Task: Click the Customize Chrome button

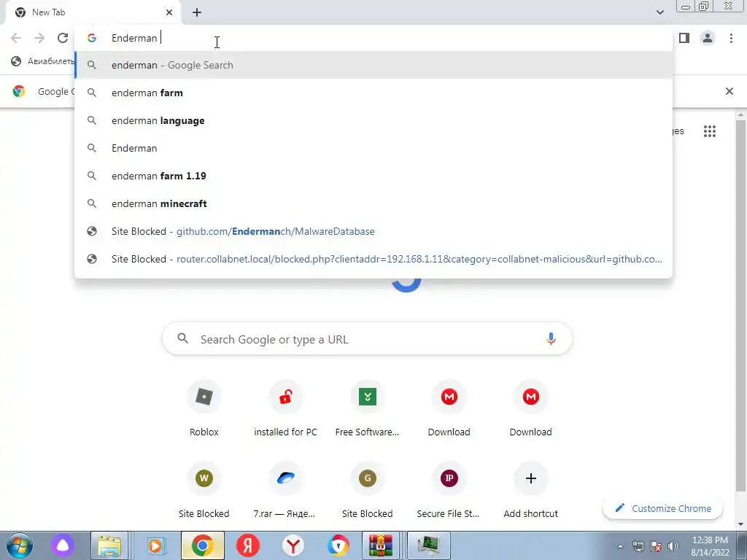Action: coord(662,508)
